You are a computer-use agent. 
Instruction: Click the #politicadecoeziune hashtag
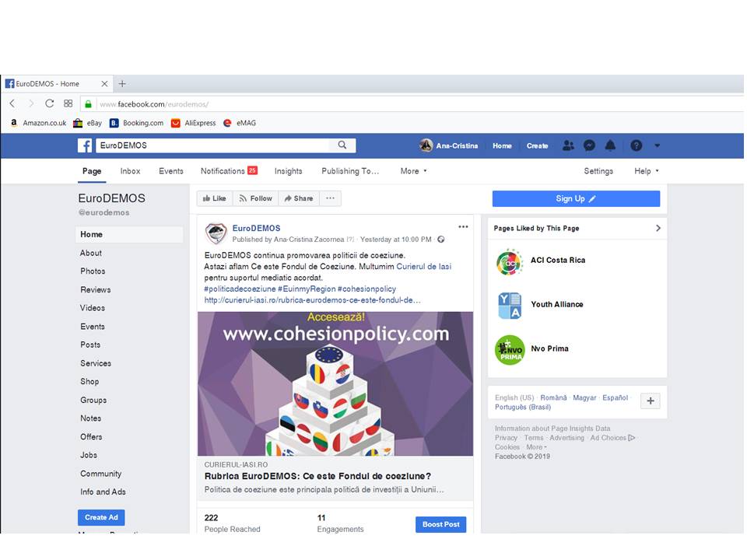[240, 289]
